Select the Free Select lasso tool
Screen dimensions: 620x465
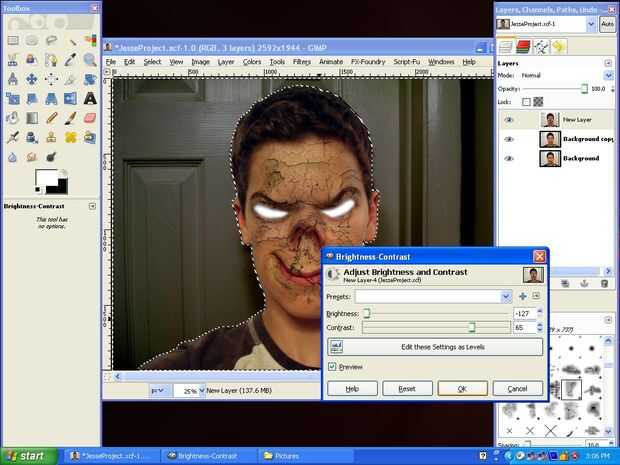pyautogui.click(x=51, y=40)
